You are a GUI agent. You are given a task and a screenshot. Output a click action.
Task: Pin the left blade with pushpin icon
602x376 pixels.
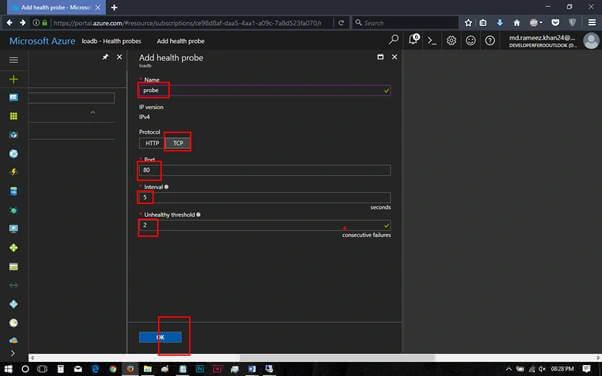(105, 57)
